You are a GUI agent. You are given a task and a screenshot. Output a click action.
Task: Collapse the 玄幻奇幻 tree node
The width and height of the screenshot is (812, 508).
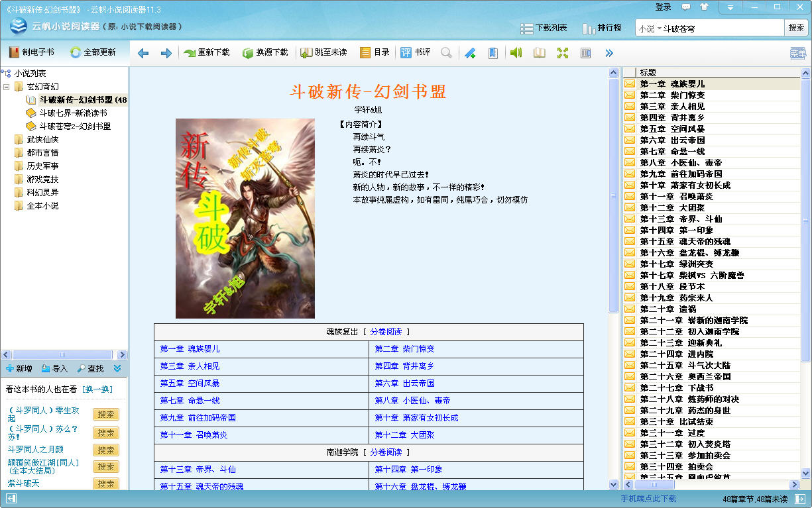click(7, 87)
